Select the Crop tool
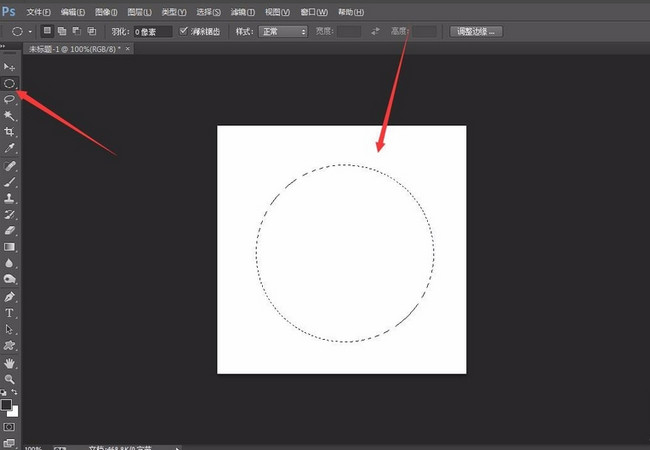This screenshot has height=450, width=650. (10, 132)
